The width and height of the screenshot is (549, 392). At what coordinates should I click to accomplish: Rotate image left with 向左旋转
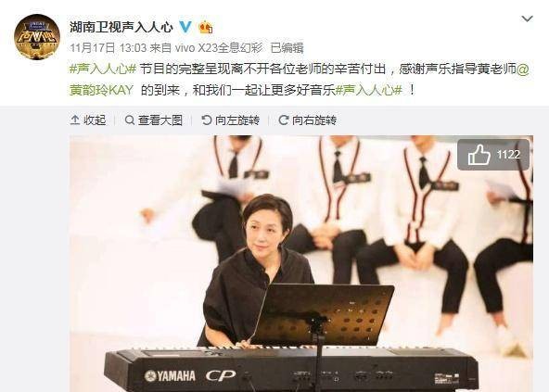coord(230,120)
